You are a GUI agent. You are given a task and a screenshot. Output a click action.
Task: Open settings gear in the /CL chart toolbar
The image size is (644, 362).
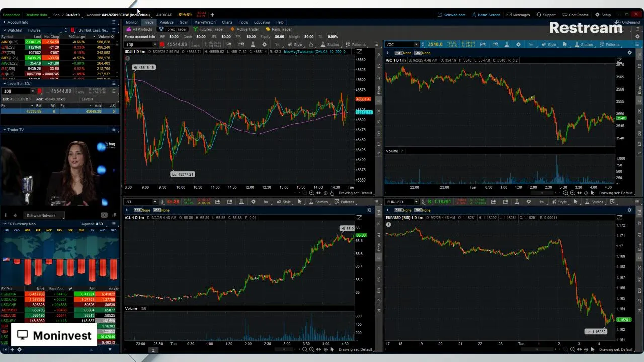coord(253,202)
